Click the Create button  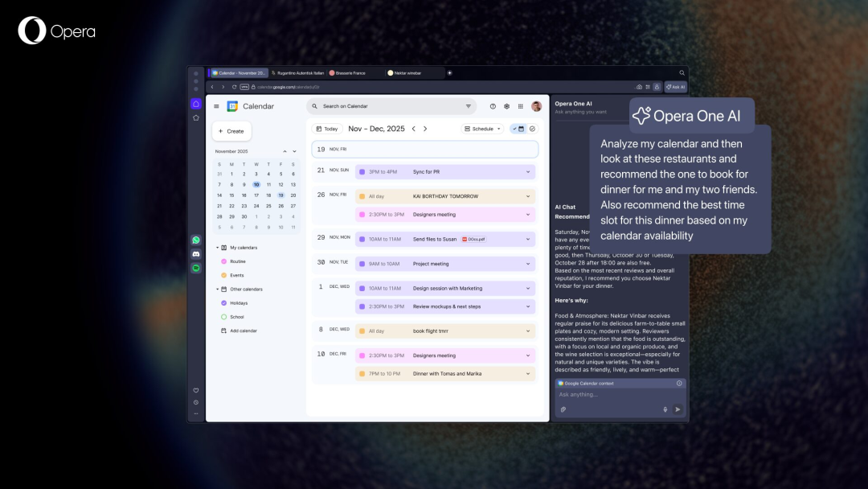click(232, 131)
